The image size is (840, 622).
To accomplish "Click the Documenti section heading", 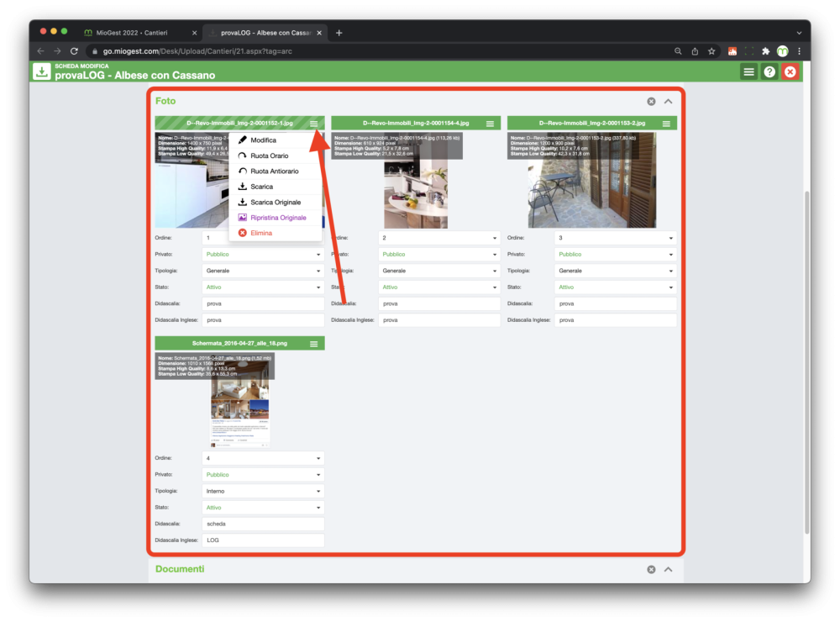I will (x=180, y=569).
